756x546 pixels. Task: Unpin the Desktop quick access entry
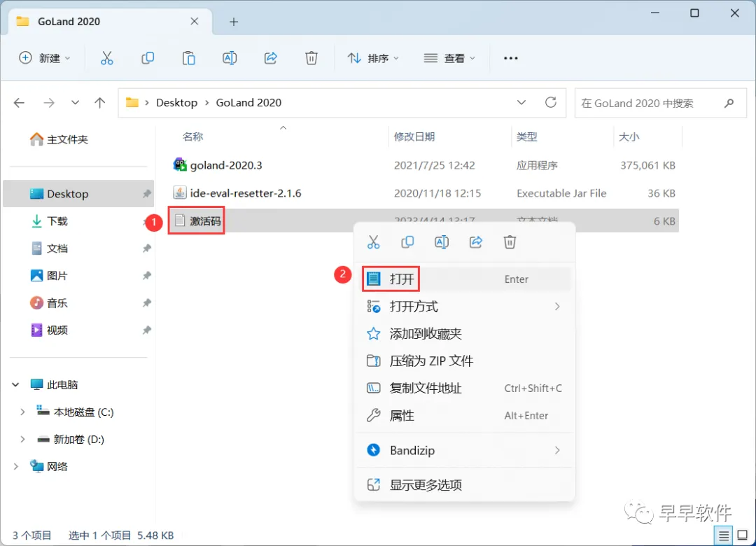146,193
